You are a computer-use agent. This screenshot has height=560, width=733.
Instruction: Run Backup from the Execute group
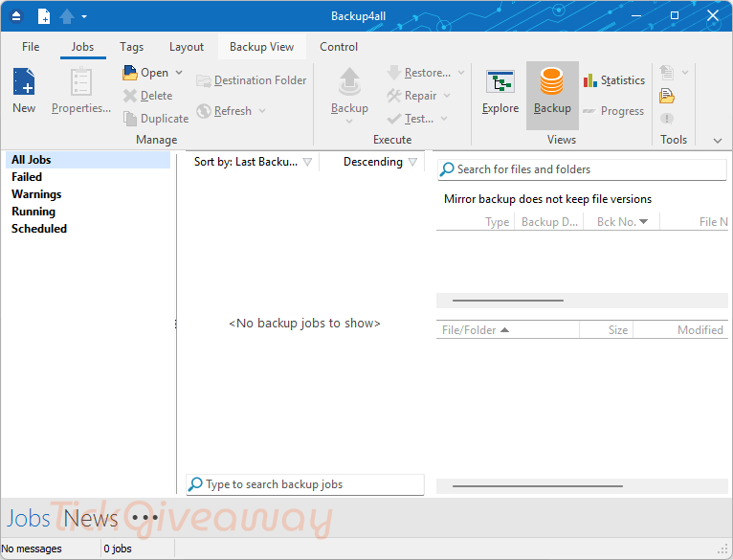pyautogui.click(x=349, y=91)
